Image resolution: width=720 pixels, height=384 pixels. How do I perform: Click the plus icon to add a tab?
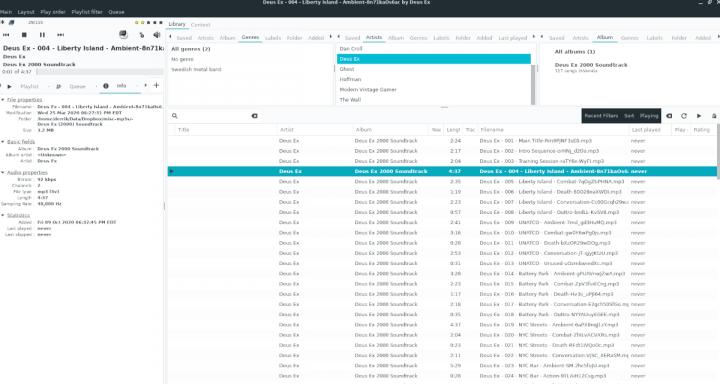156,85
